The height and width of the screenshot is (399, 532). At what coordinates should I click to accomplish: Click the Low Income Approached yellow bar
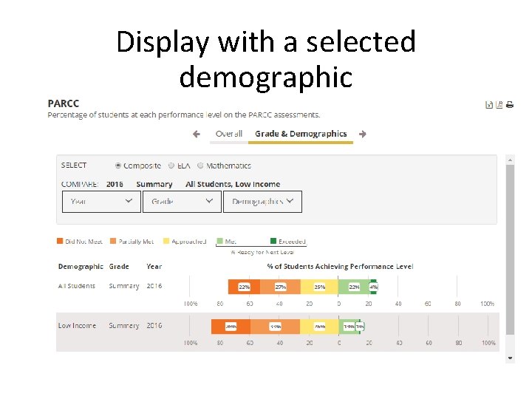point(319,327)
